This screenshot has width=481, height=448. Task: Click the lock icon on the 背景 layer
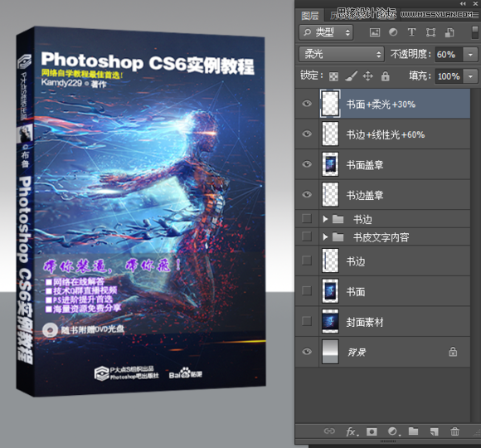point(453,352)
